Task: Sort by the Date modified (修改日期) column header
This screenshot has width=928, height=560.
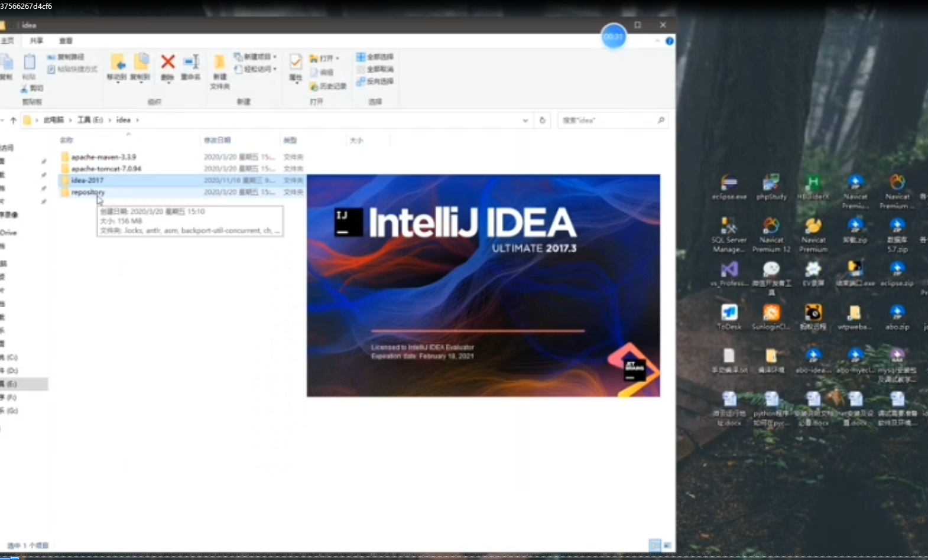Action: [217, 141]
